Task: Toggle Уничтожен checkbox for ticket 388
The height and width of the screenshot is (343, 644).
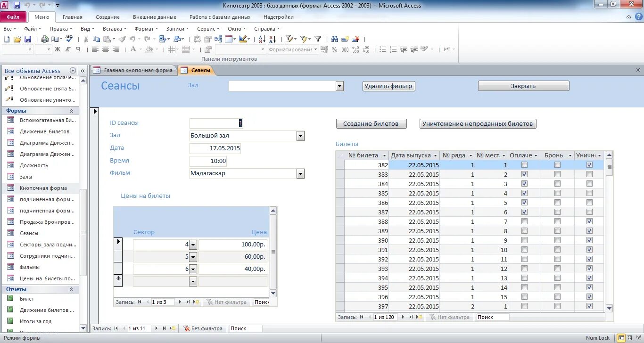Action: (589, 221)
